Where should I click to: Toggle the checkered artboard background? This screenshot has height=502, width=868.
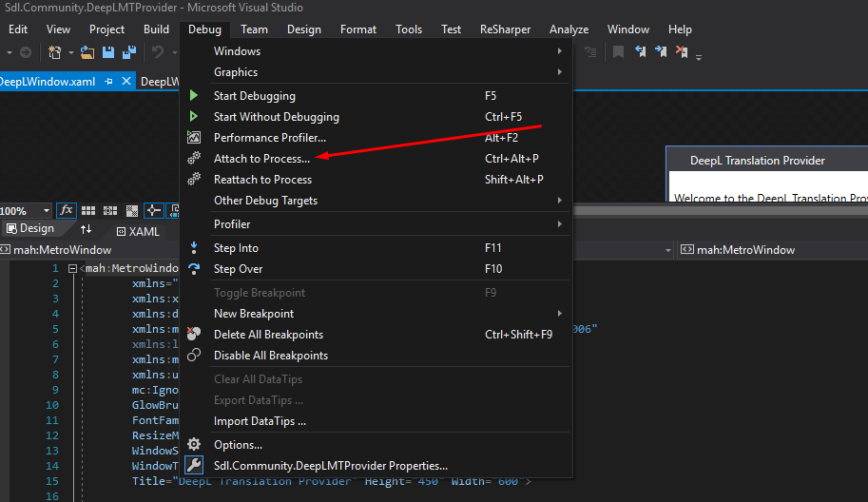[x=132, y=210]
